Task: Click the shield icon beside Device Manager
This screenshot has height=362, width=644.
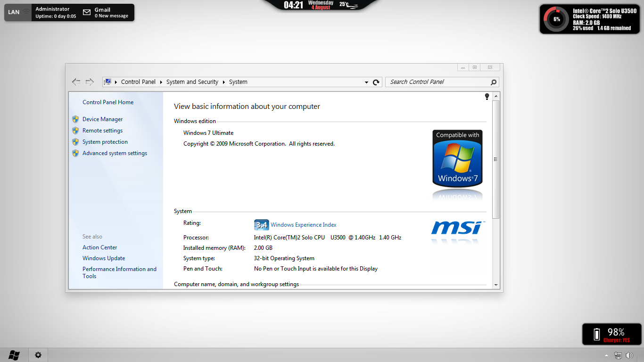Action: pos(75,119)
